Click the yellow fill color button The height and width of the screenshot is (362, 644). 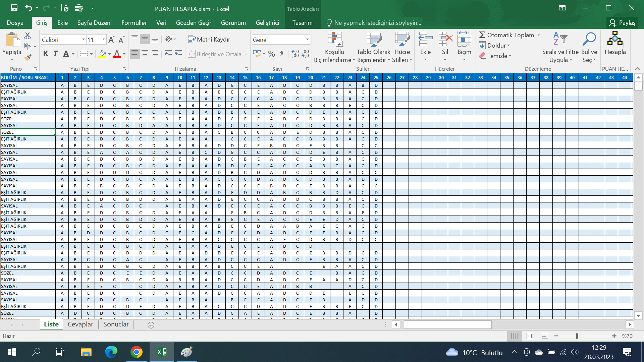(x=103, y=54)
